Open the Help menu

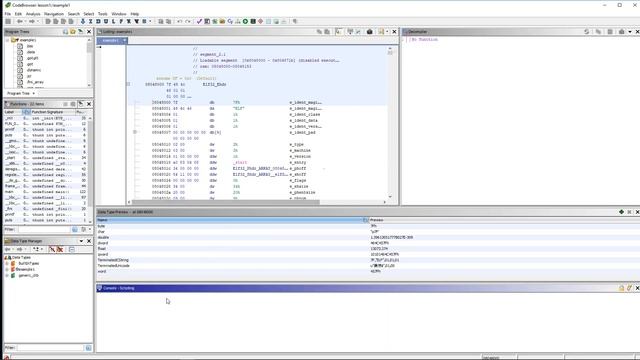[x=135, y=14]
